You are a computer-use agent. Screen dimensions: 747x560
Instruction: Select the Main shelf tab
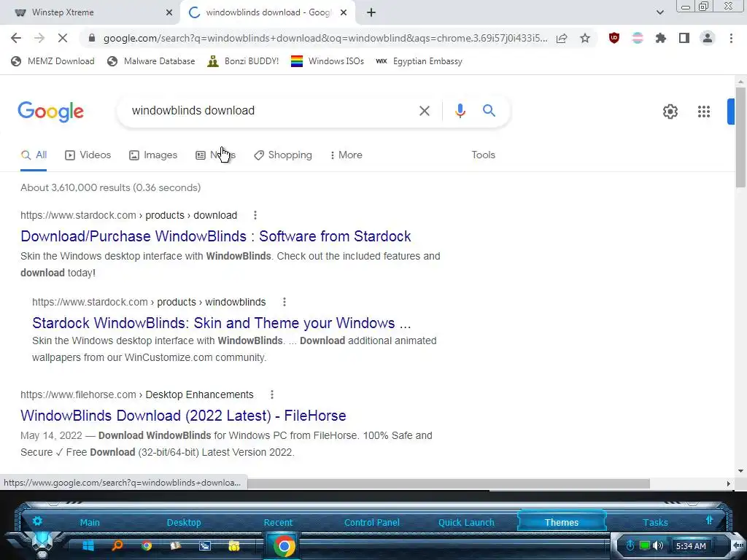[x=90, y=522]
